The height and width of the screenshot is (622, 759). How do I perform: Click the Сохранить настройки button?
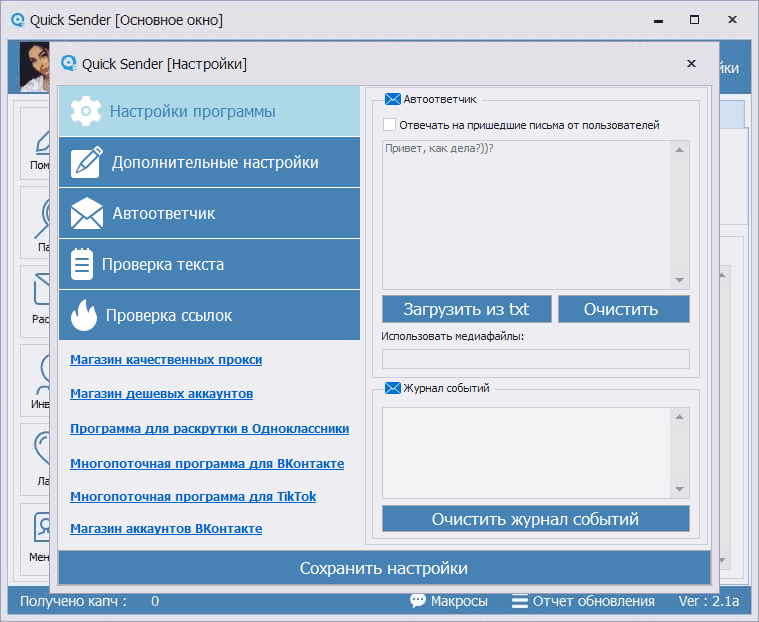coord(384,568)
